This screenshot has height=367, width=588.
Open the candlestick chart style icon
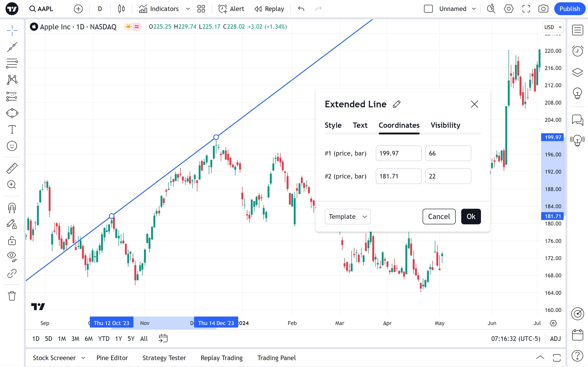click(121, 9)
